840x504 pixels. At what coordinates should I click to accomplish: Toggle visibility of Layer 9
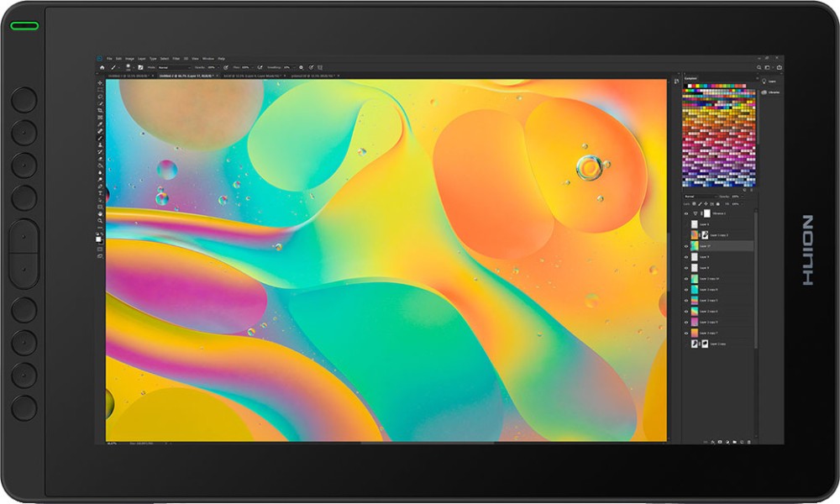[687, 257]
